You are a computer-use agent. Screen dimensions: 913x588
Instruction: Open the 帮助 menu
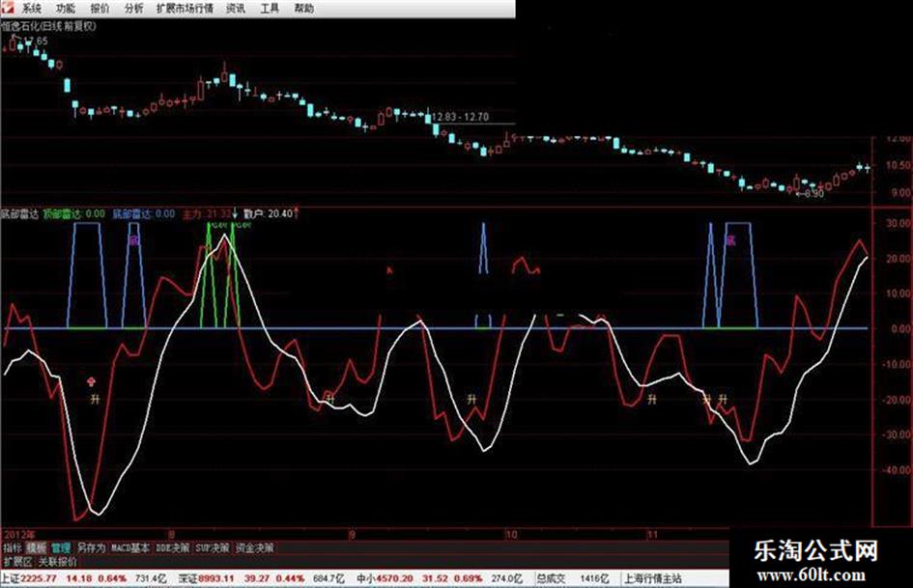[x=303, y=8]
